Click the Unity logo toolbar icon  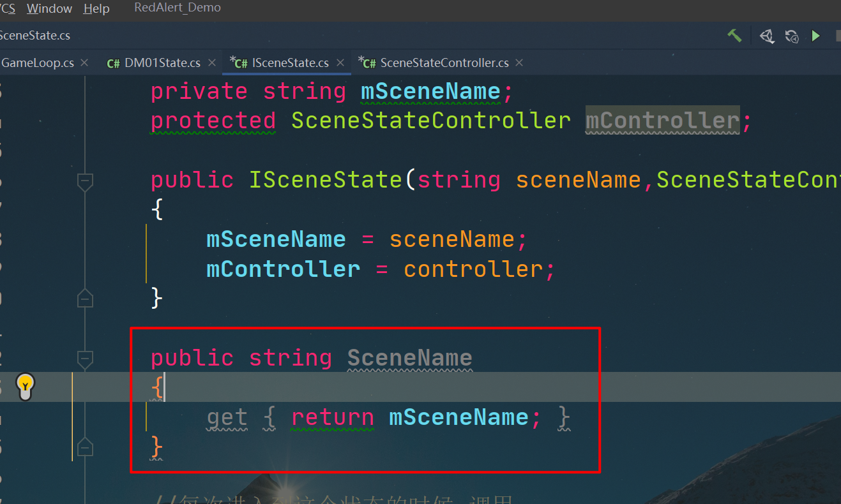(x=767, y=36)
